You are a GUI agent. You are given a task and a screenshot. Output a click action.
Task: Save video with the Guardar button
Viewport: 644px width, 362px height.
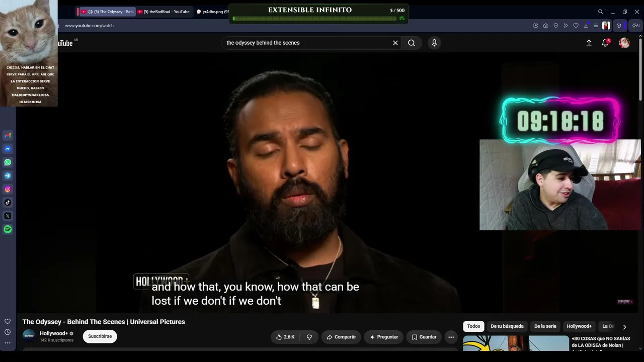(x=424, y=337)
